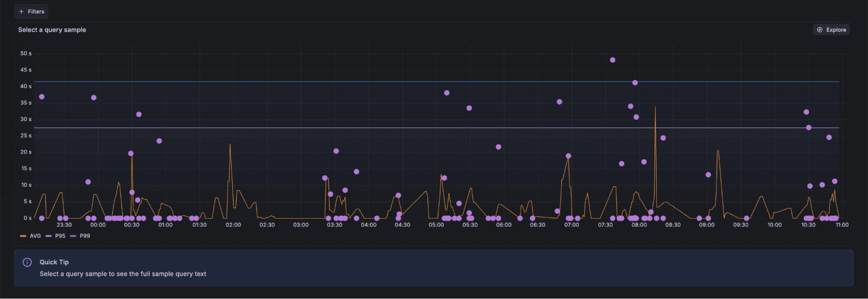This screenshot has width=868, height=299.
Task: Select the 38 s query sample after 05:00
Action: point(447,93)
